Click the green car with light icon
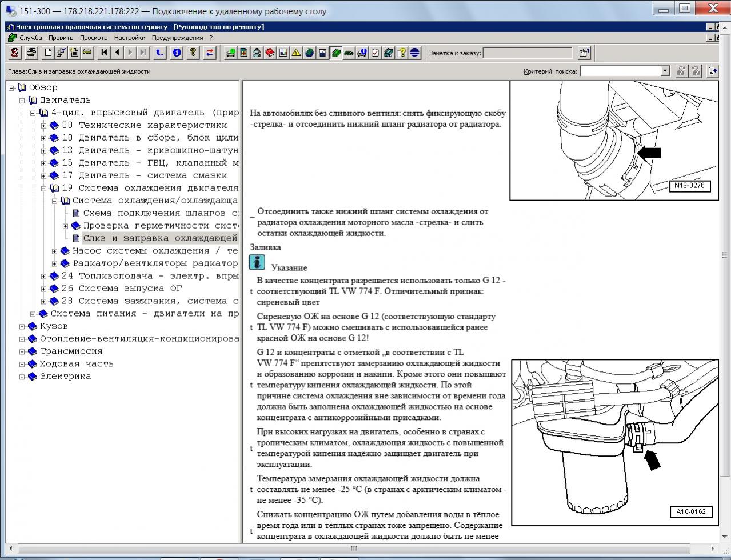The height and width of the screenshot is (560, 731). 230,53
